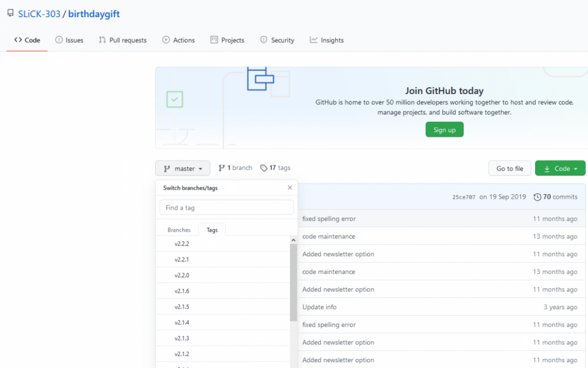The width and height of the screenshot is (588, 368).
Task: Switch to the Branches tab in popup
Action: pos(179,230)
